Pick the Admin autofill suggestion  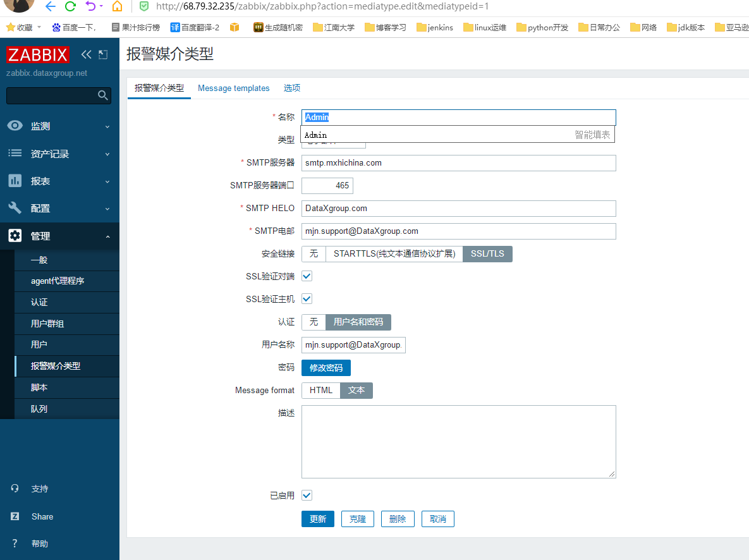click(x=458, y=135)
